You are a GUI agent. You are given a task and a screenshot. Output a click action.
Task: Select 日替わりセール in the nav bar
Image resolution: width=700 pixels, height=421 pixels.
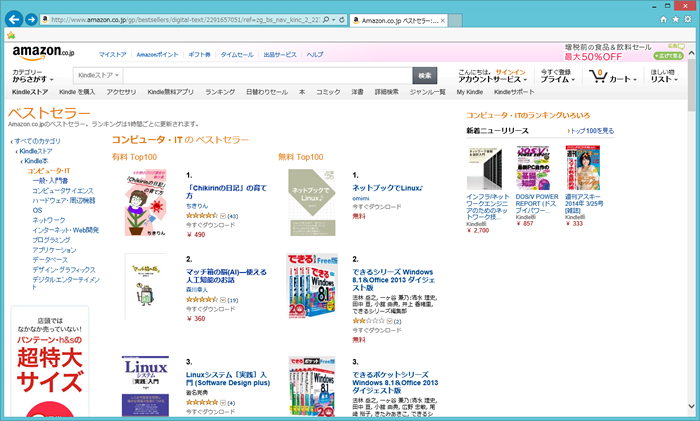[267, 92]
